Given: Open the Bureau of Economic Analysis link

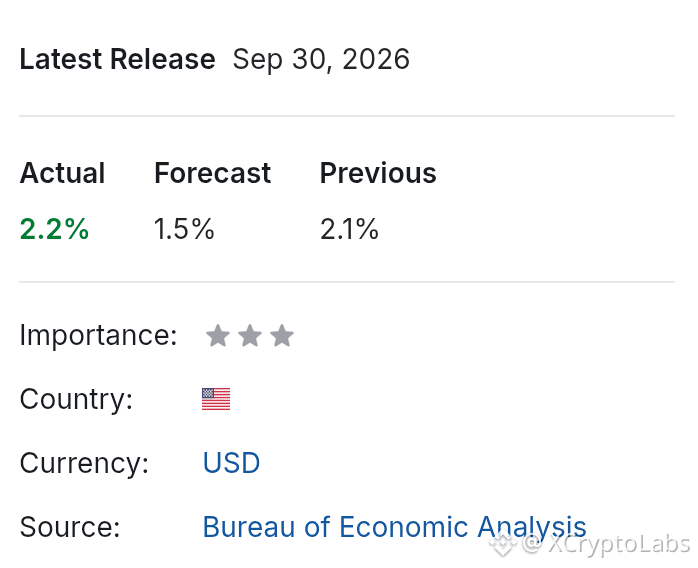Looking at the screenshot, I should coord(394,527).
